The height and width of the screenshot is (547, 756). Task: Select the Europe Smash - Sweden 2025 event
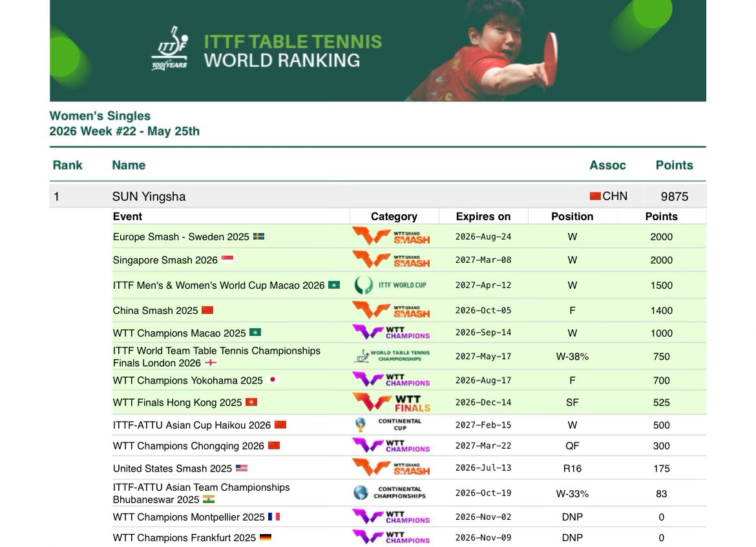pyautogui.click(x=181, y=236)
